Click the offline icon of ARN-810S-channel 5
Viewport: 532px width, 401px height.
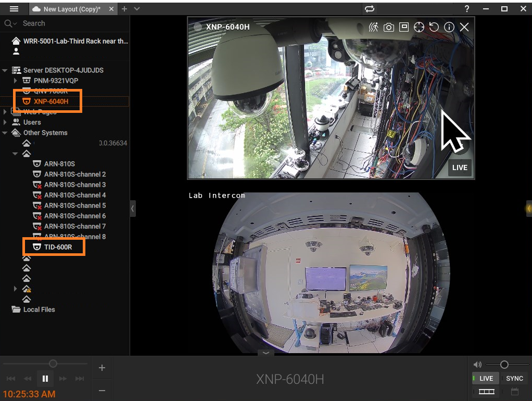37,206
